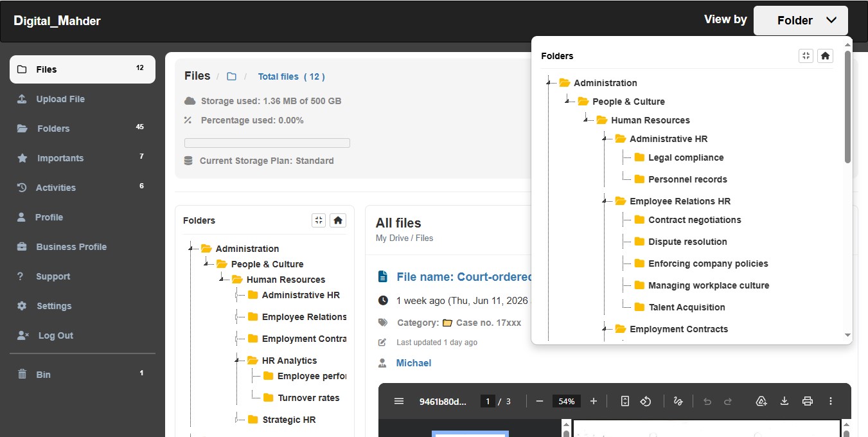
Task: Select the PDF draw annotation tool
Action: click(x=678, y=401)
